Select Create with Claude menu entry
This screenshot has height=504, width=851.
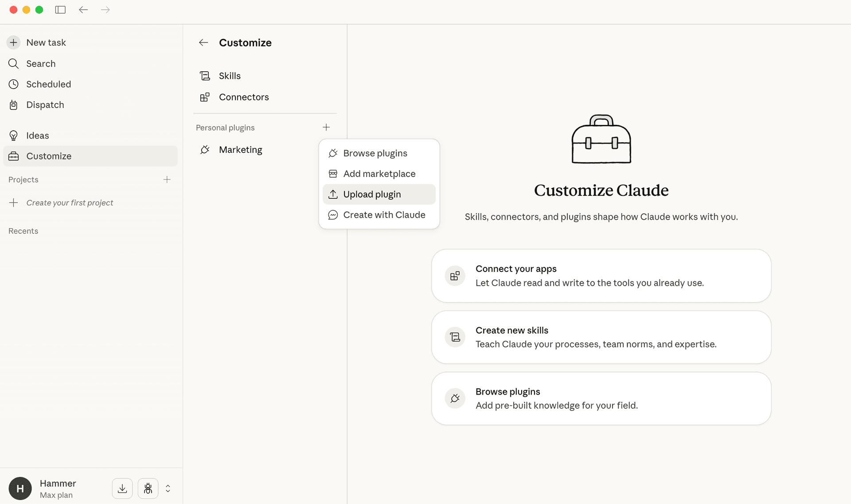click(379, 215)
